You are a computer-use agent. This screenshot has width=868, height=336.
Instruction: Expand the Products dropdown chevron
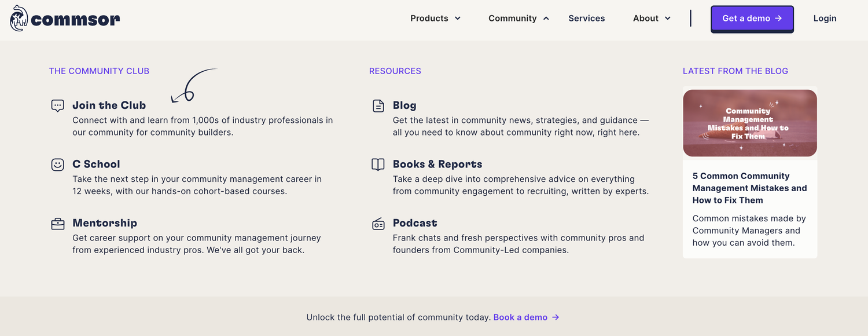pos(458,19)
